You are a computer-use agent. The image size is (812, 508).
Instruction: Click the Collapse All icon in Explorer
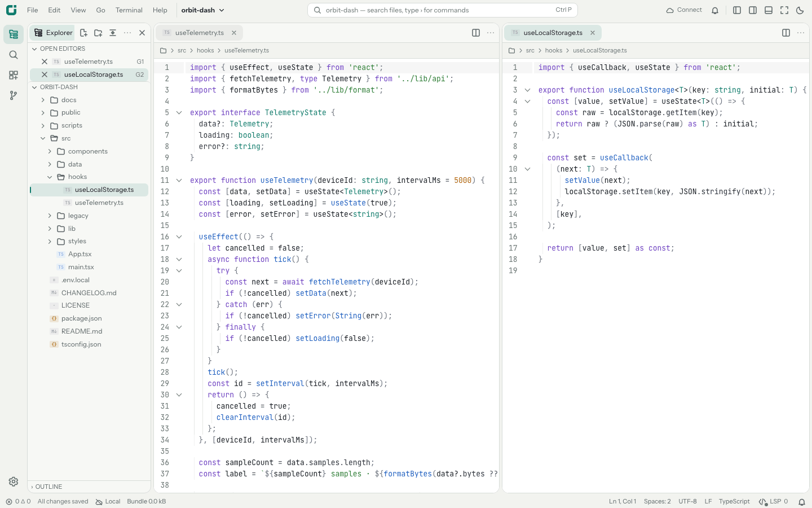113,33
